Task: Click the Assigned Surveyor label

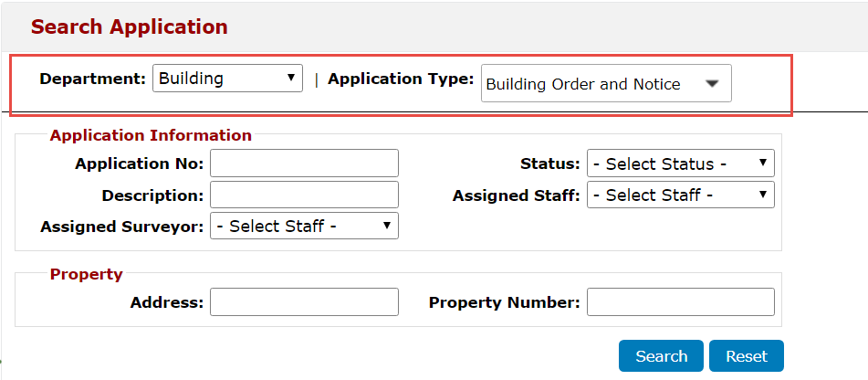Action: pyautogui.click(x=121, y=227)
